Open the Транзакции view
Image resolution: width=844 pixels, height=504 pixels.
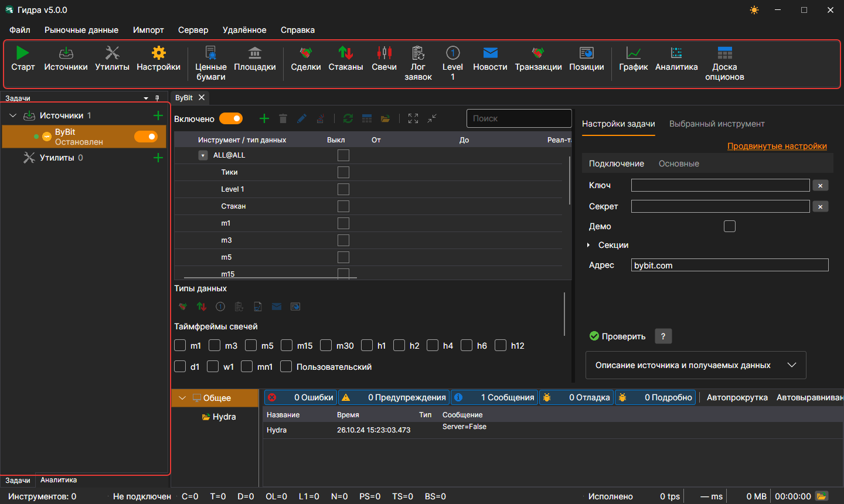point(538,59)
